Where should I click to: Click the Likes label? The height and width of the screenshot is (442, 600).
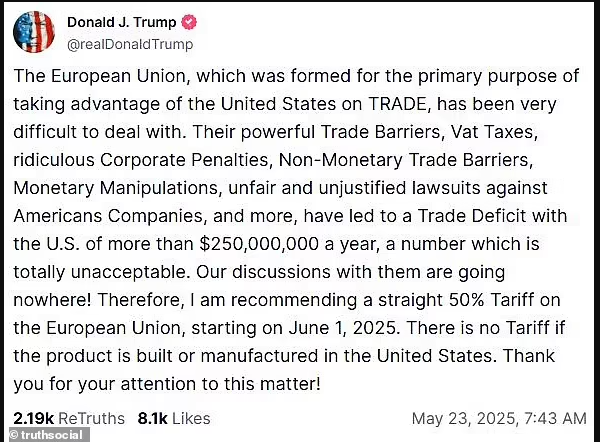coord(191,418)
